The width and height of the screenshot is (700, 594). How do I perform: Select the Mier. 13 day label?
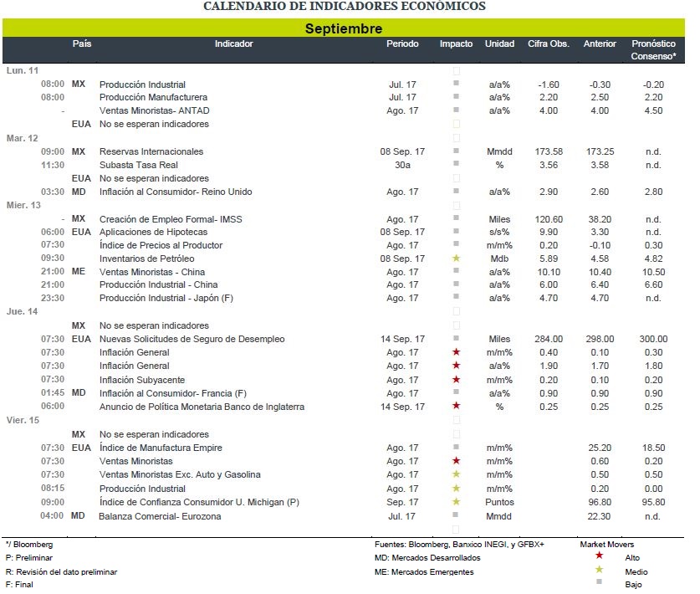23,206
